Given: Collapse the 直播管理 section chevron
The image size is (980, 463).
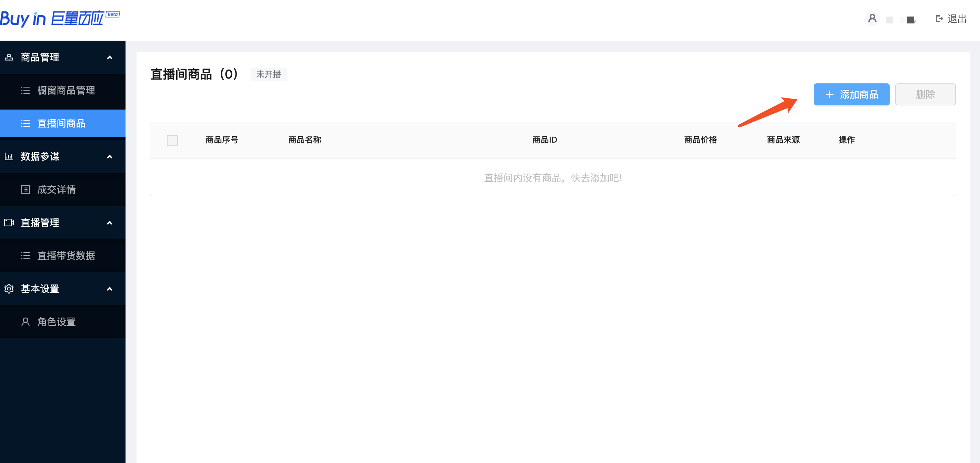Looking at the screenshot, I should coord(110,223).
